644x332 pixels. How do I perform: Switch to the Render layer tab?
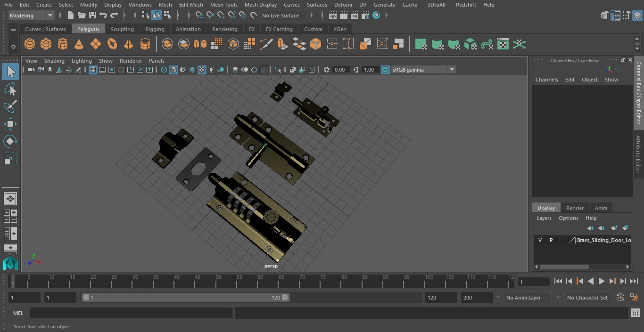(575, 208)
